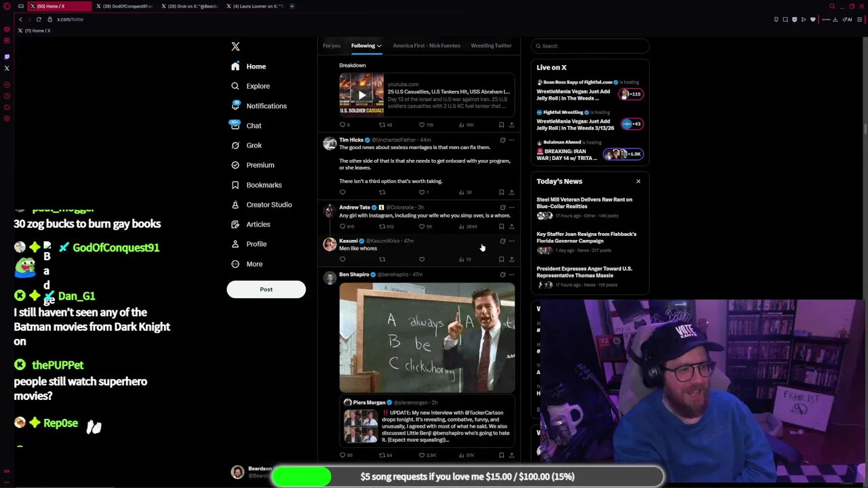Play the YouTube video thumbnail in Breakdown post

pos(361,95)
